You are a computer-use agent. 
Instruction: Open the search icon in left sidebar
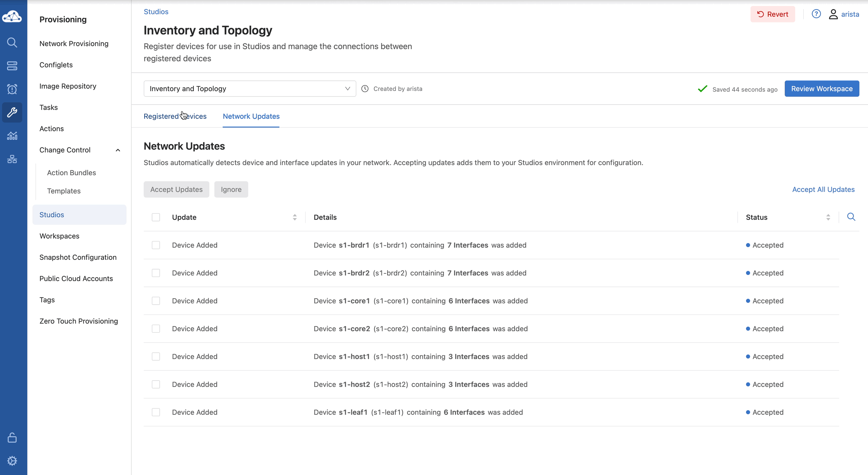point(12,43)
